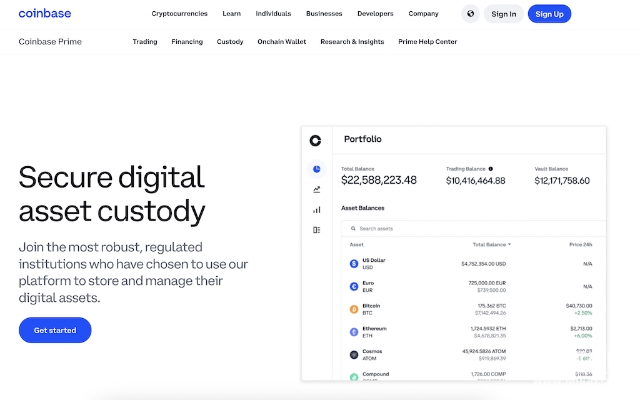Select the Euro row name

tap(368, 283)
